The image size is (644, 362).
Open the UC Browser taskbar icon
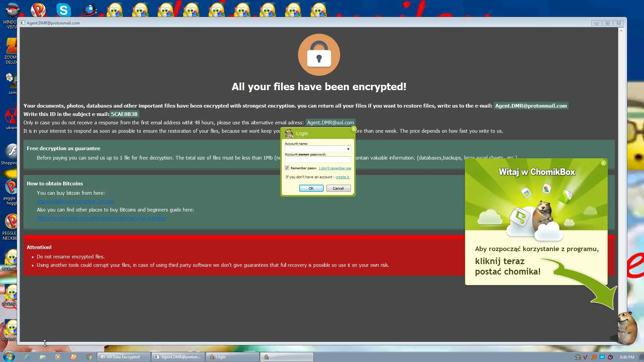coord(73,357)
